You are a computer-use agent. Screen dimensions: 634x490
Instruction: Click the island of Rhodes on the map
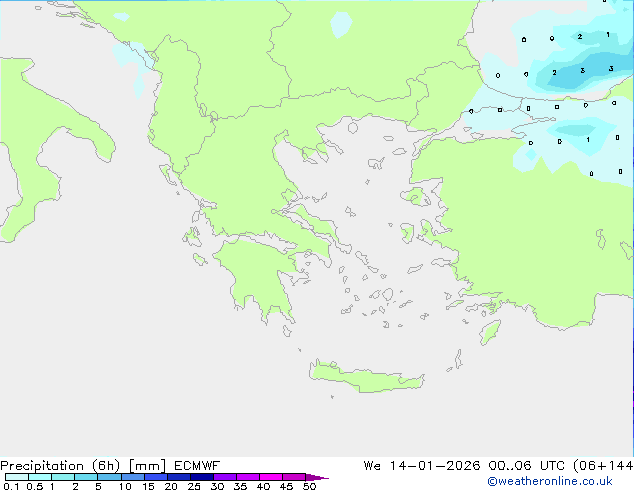490,332
